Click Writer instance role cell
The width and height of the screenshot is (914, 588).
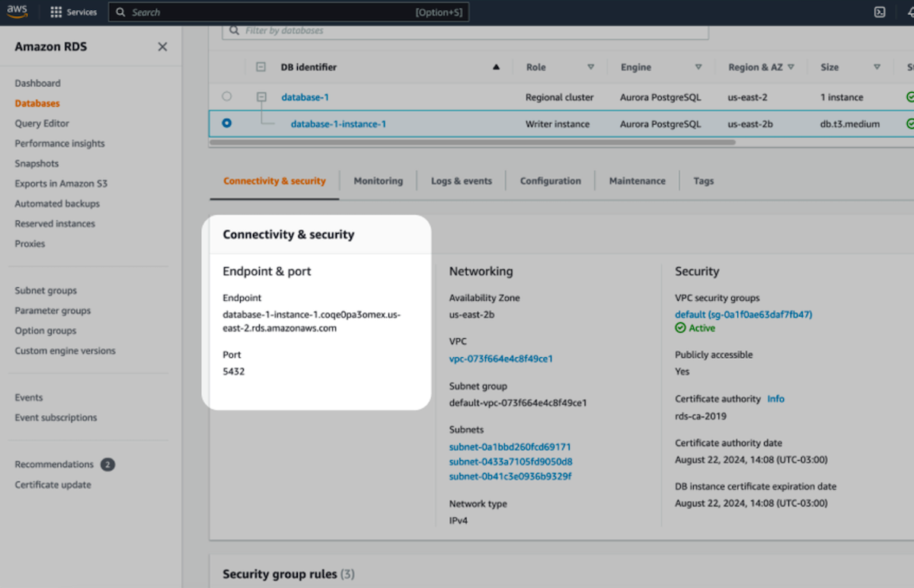tap(558, 123)
